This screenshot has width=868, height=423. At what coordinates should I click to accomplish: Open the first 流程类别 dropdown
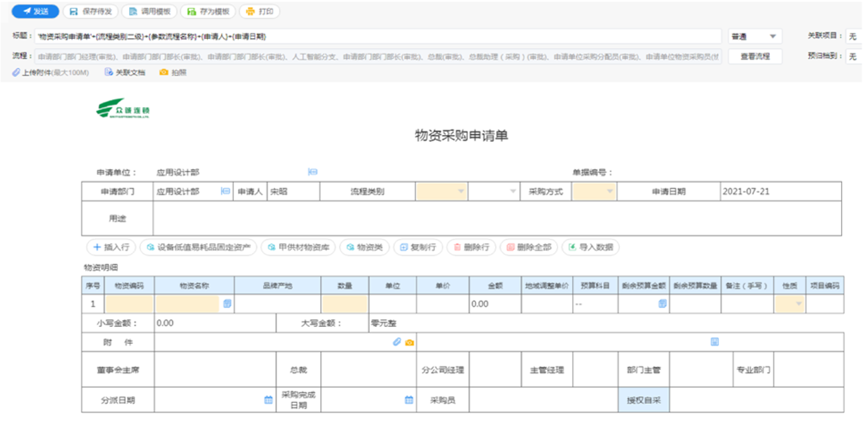point(442,192)
